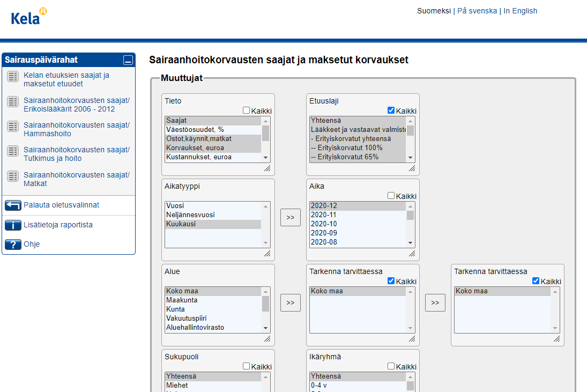Viewport: 587px width, 392px height.
Task: Click the Alue list scrollbar thumb
Action: 266,304
